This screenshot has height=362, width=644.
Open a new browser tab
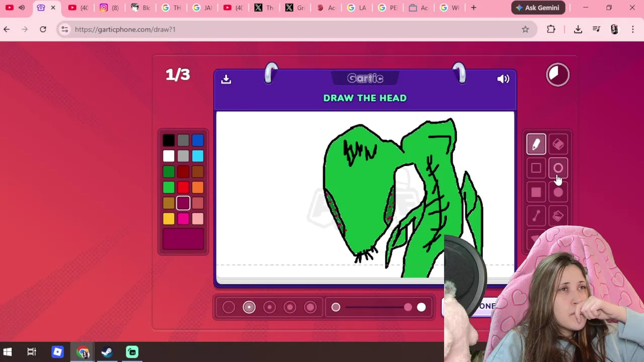tap(473, 8)
